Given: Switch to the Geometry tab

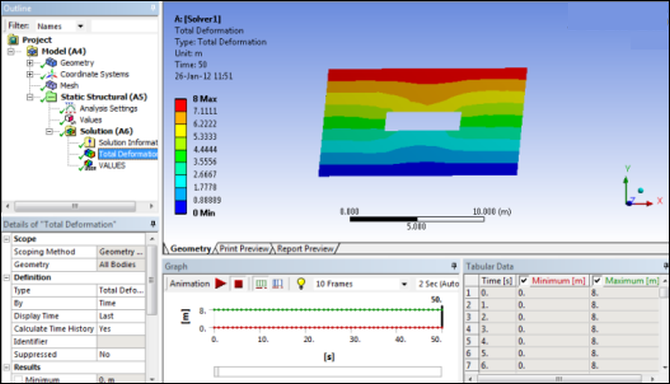Looking at the screenshot, I should pos(191,249).
